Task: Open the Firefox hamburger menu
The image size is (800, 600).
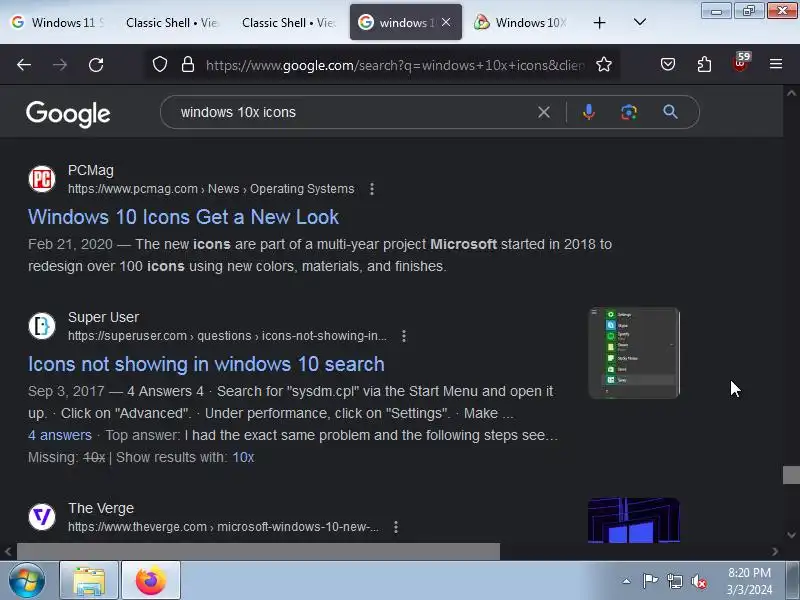Action: (x=776, y=64)
